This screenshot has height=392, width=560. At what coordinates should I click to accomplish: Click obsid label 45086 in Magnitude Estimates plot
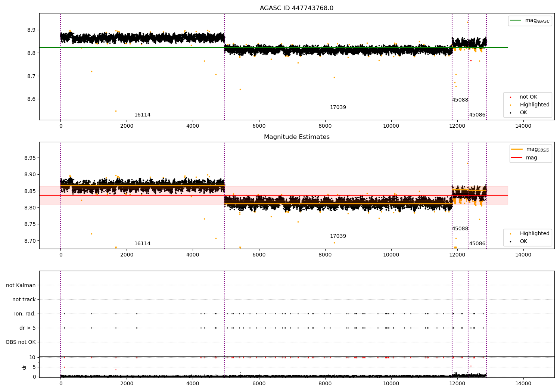(477, 244)
